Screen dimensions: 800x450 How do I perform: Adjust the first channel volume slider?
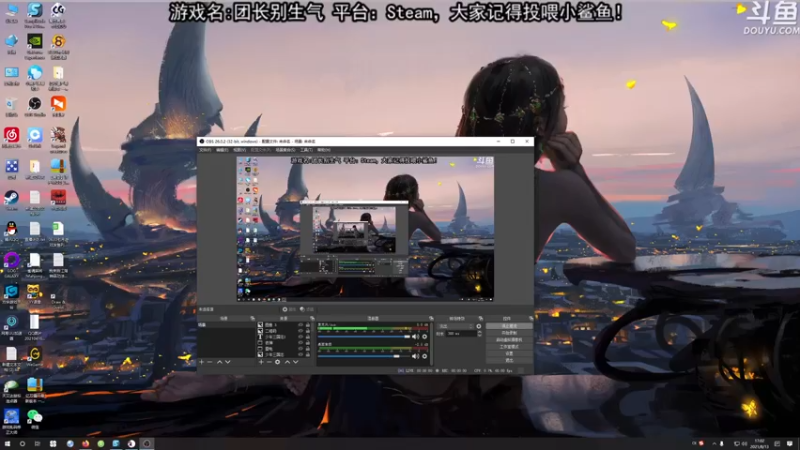pos(364,337)
